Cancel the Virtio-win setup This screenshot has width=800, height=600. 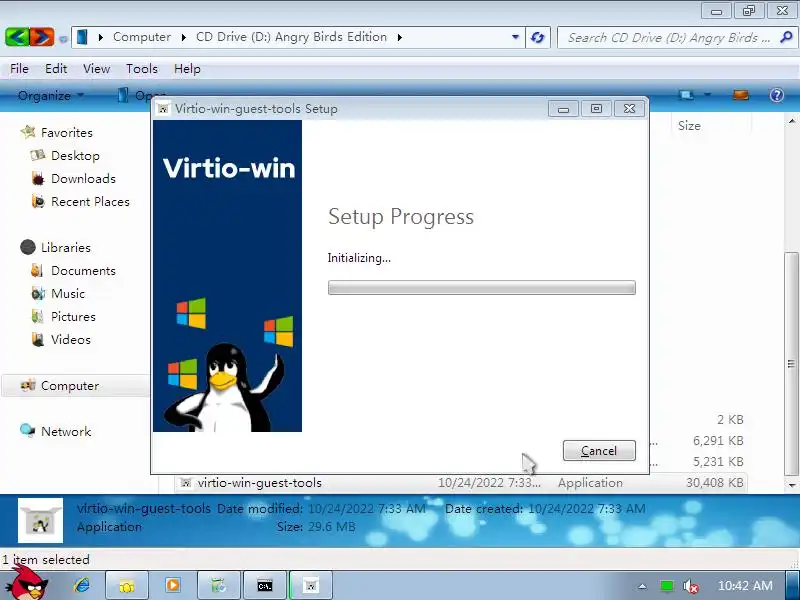[599, 451]
